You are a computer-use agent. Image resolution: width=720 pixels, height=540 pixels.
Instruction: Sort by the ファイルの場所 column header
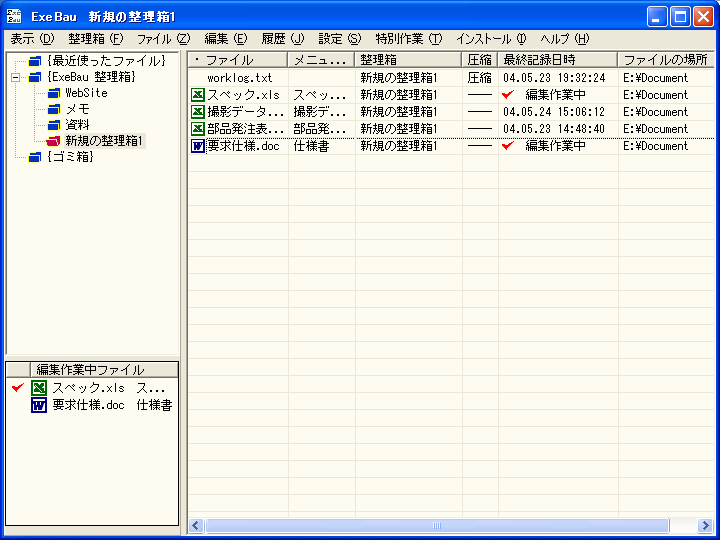point(667,60)
